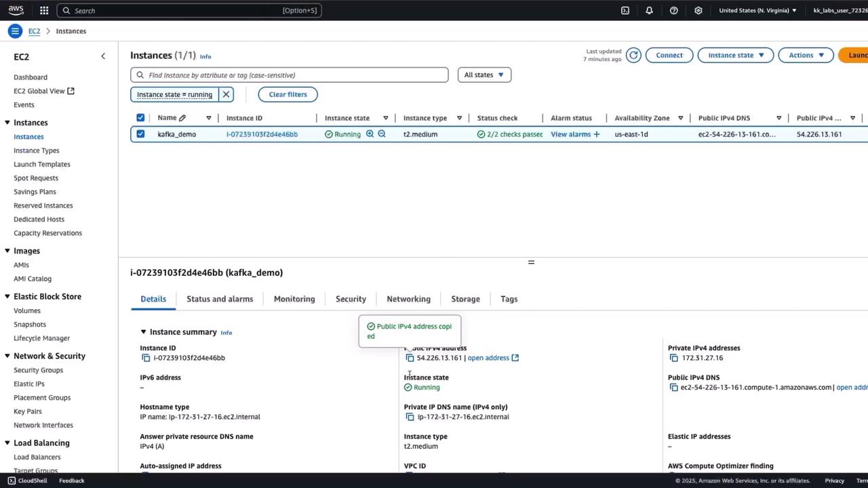Collapse the Load Balancing section

point(7,443)
